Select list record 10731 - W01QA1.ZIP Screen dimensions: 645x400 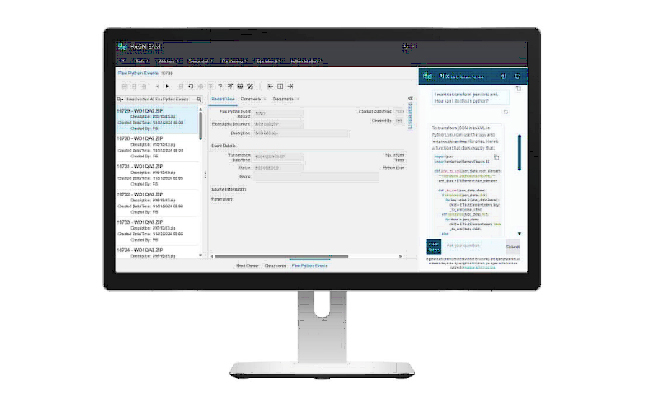(x=158, y=175)
